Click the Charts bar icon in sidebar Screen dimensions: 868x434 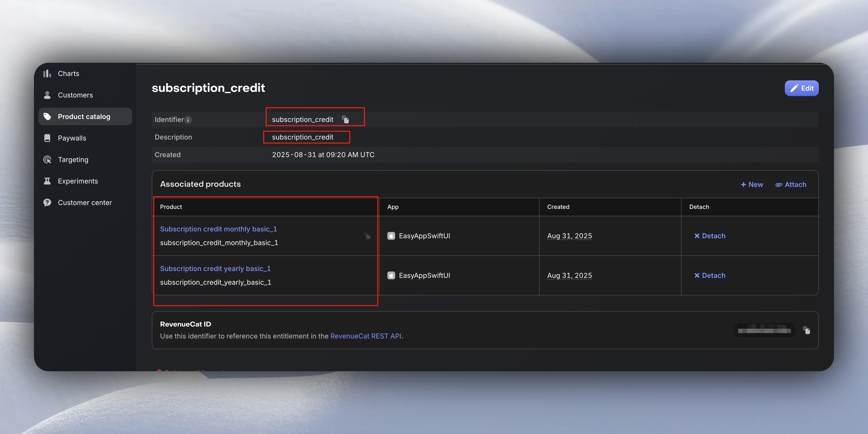(x=47, y=73)
